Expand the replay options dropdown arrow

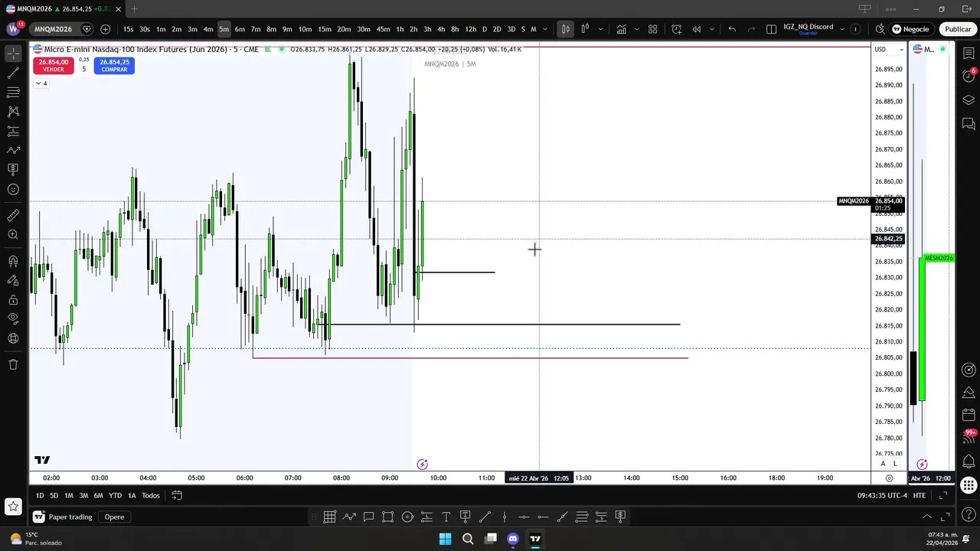[712, 29]
